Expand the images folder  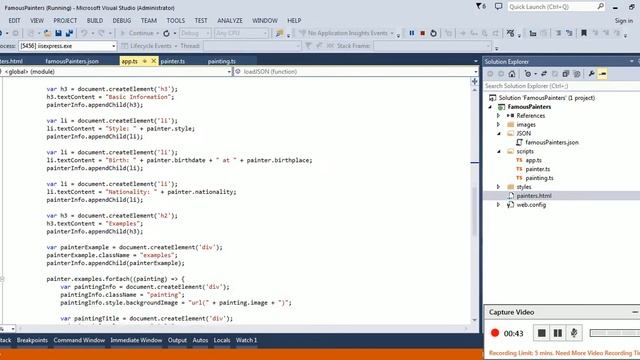[498, 124]
